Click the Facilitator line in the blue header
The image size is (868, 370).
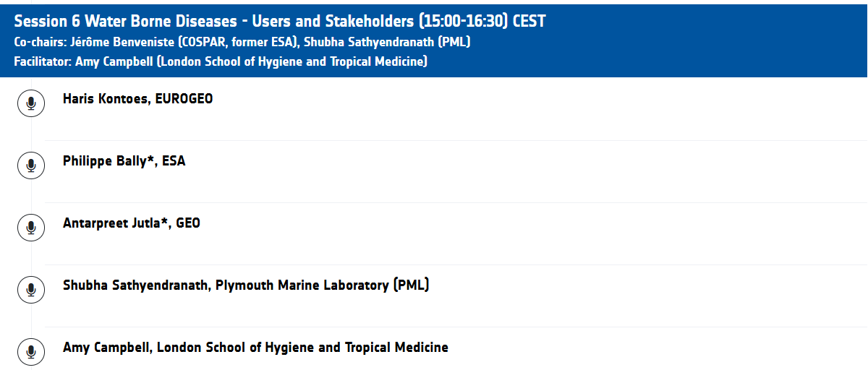coord(221,61)
